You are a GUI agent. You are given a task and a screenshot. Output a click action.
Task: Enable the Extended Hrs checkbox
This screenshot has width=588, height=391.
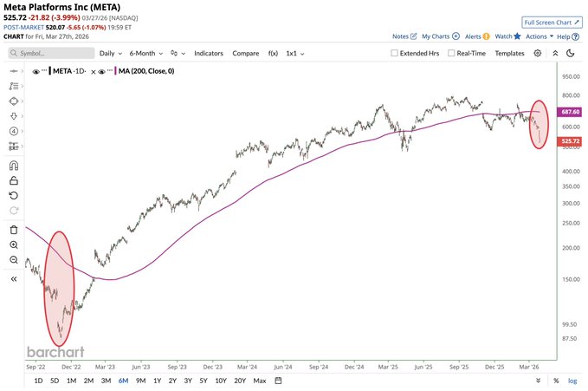pyautogui.click(x=395, y=54)
